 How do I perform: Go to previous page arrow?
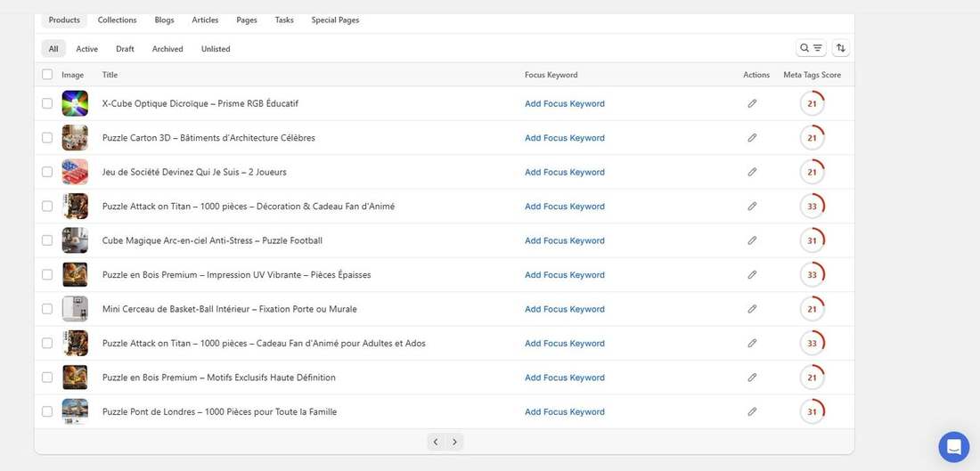pos(436,442)
